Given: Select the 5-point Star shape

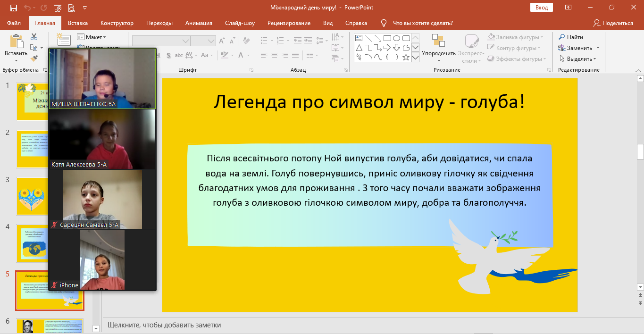Looking at the screenshot, I should 406,57.
